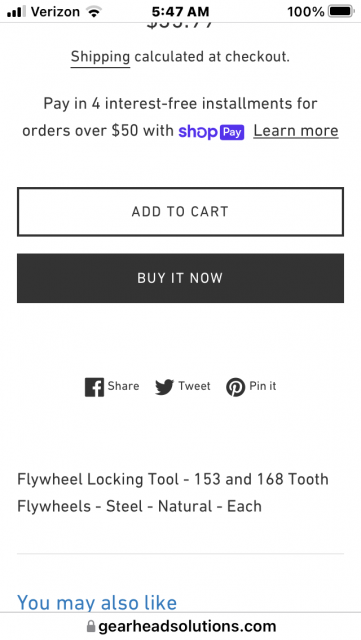Tap the Pinterest logo icon
Screen dimensions: 361x640
click(x=236, y=387)
